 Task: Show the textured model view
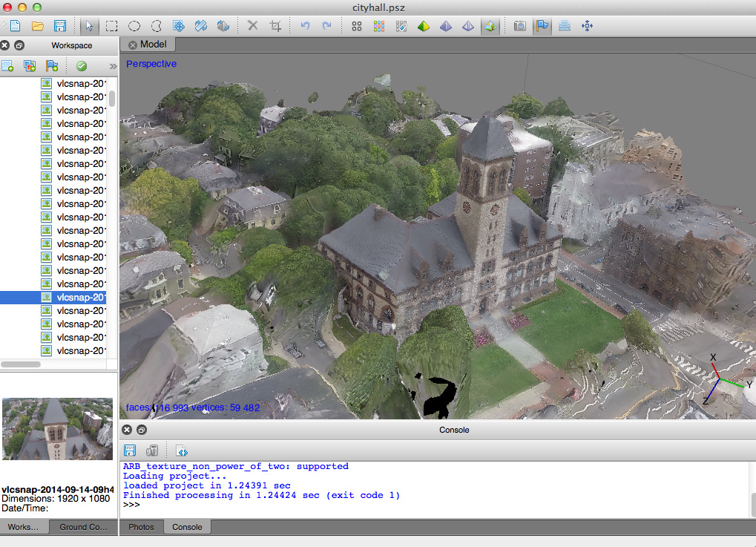coord(490,26)
